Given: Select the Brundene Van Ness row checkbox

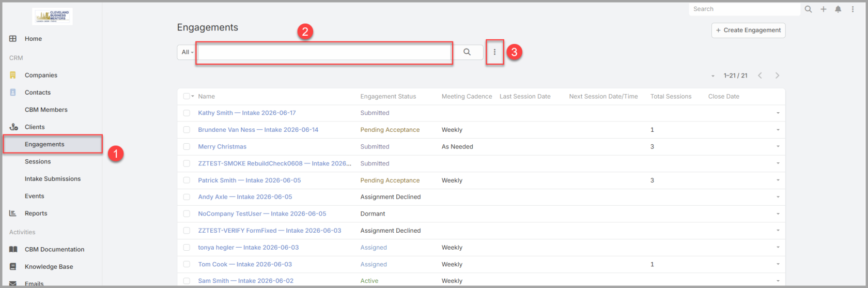Looking at the screenshot, I should pyautogui.click(x=187, y=130).
